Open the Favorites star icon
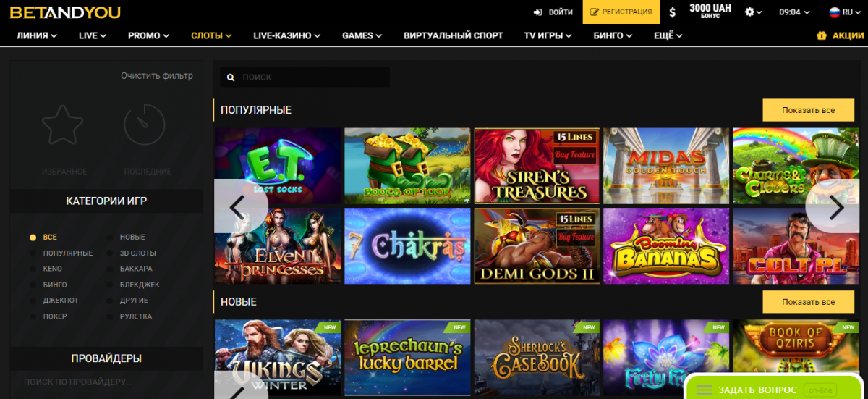 coord(63,125)
